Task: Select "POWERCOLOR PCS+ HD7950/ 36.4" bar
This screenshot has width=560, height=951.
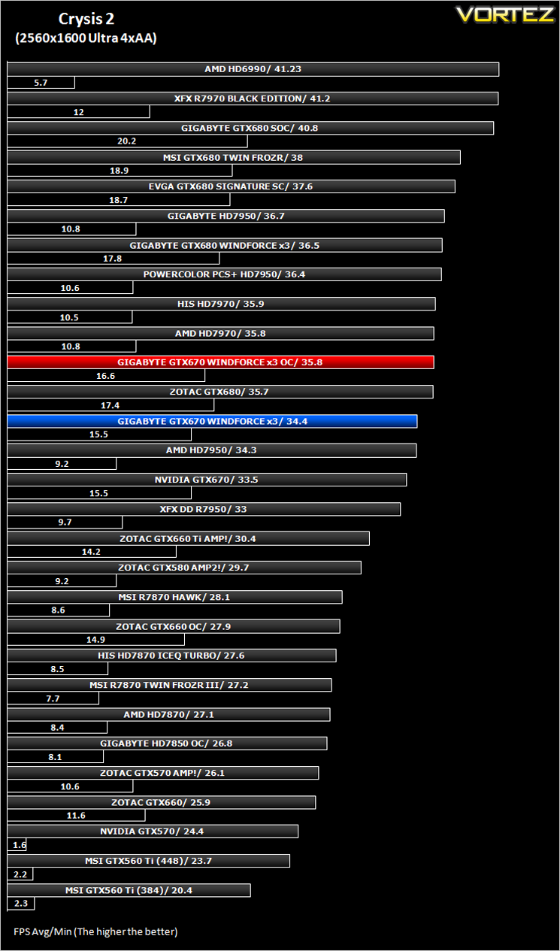Action: (224, 275)
